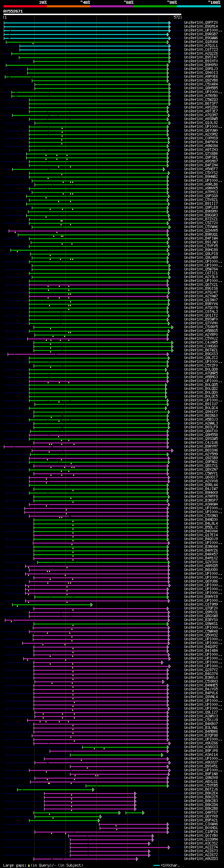Click the orange identity legend segment
The image size is (224, 868).
pyautogui.click(x=68, y=6)
